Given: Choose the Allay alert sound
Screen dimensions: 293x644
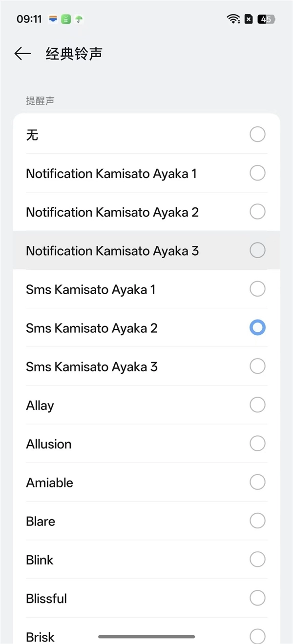Looking at the screenshot, I should [x=40, y=405].
